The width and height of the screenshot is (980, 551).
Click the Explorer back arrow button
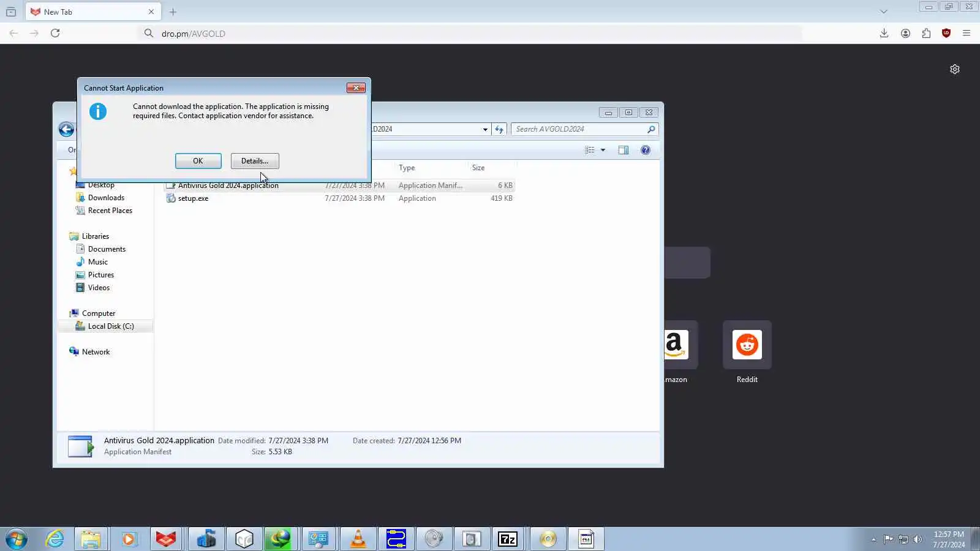coord(66,129)
